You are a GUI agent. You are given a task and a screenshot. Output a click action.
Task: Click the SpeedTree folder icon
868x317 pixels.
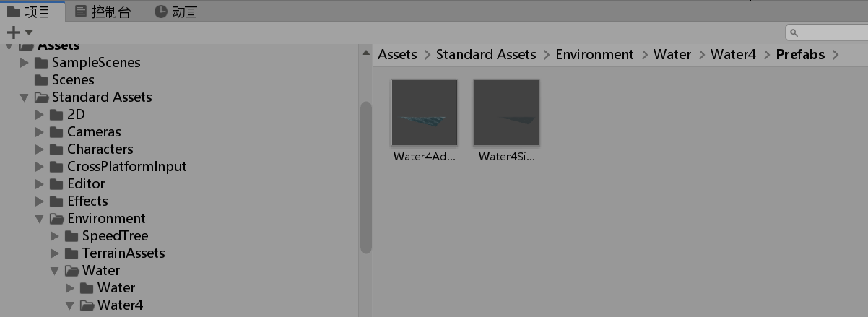71,236
